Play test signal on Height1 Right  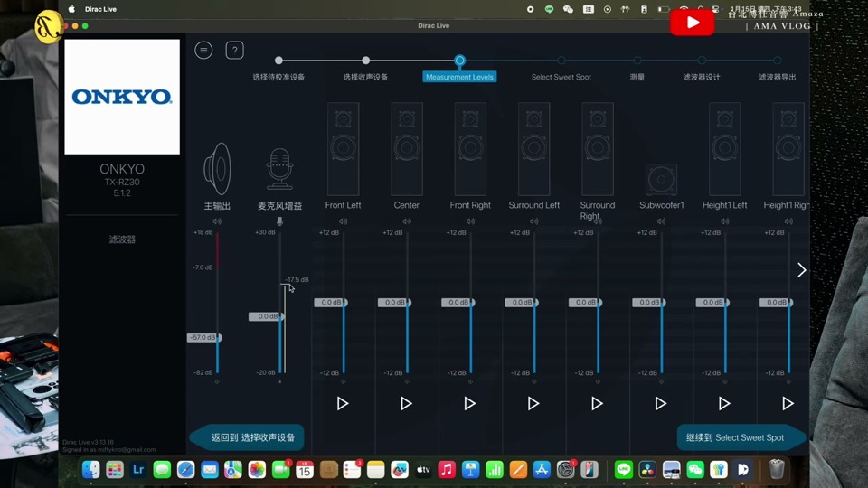click(x=788, y=403)
